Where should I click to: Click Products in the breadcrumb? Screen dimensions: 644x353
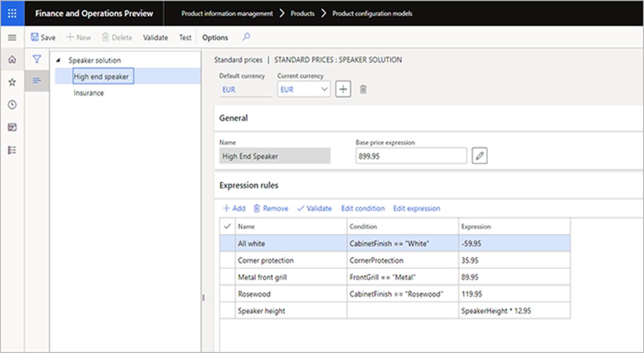tap(302, 14)
